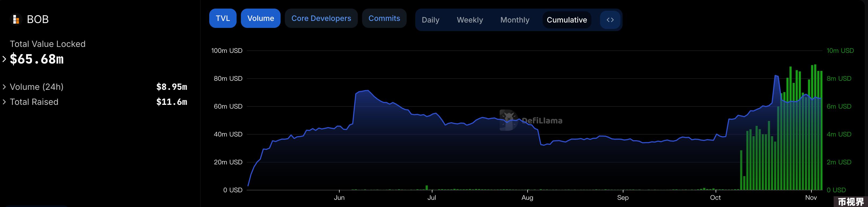The image size is (868, 207).
Task: Click the Aug tick on the timeline
Action: coord(527,198)
